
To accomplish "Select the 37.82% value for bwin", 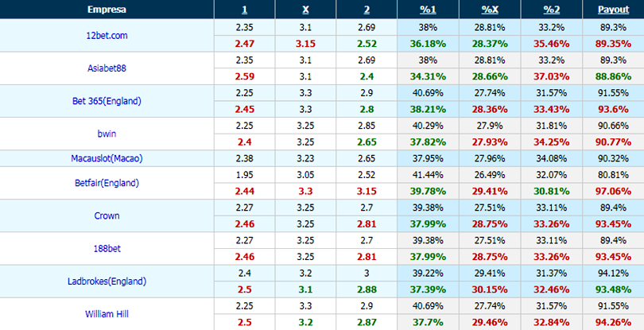I will coord(428,142).
